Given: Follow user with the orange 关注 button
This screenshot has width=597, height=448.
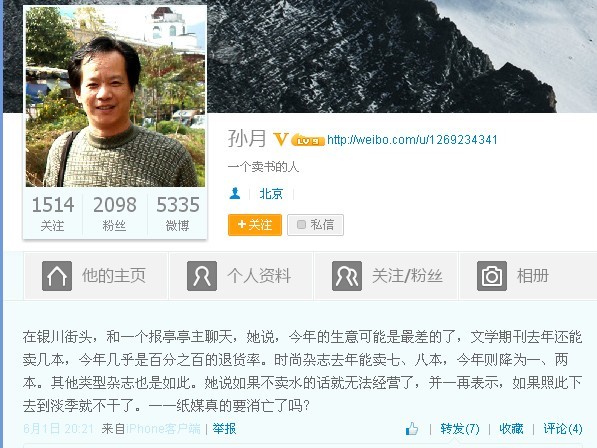Looking at the screenshot, I should (255, 225).
